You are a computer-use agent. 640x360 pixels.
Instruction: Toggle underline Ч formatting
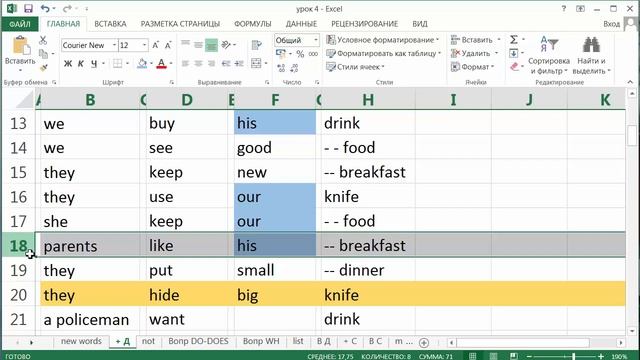coord(94,63)
